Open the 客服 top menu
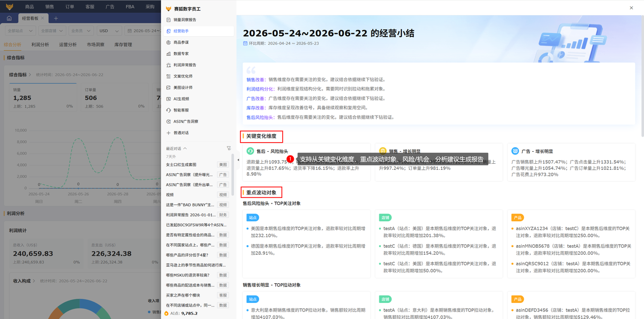 [x=90, y=7]
